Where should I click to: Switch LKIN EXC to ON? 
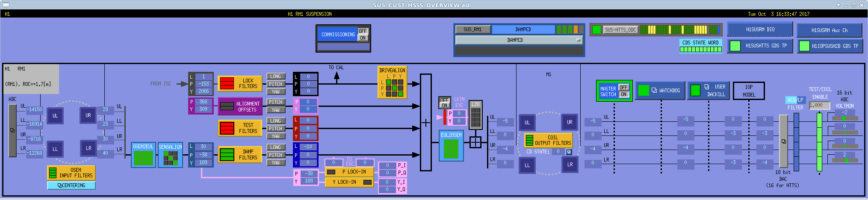point(445,105)
